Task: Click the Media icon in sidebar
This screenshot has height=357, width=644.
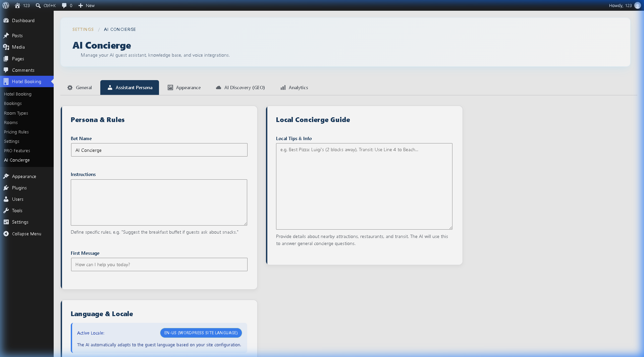Action: (6, 47)
